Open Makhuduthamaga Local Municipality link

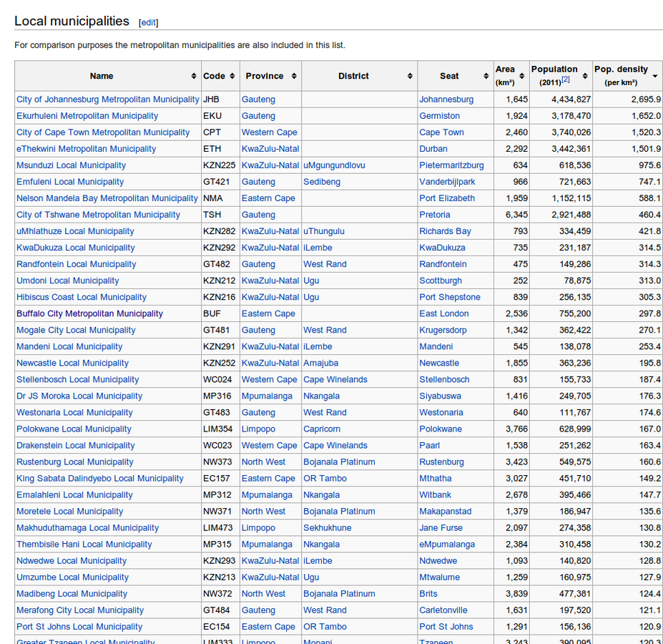[x=87, y=529]
